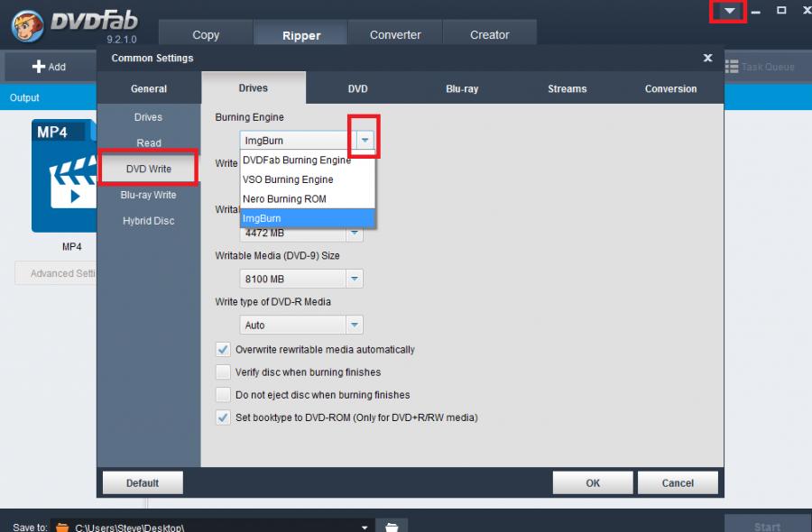This screenshot has width=812, height=532.
Task: Choose Nero Burning ROM option
Action: coord(308,198)
